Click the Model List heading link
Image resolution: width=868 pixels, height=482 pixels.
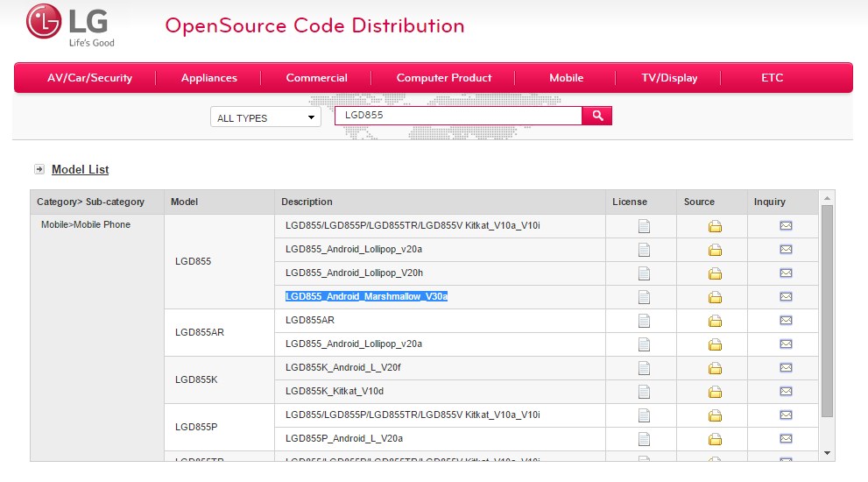pos(81,169)
